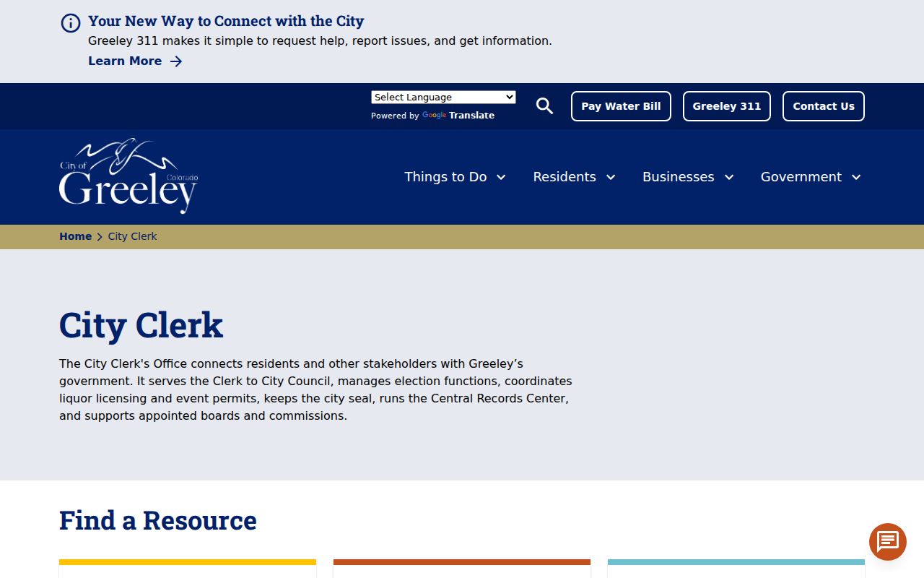
Task: Click the City of Greeley logo
Action: tap(128, 176)
